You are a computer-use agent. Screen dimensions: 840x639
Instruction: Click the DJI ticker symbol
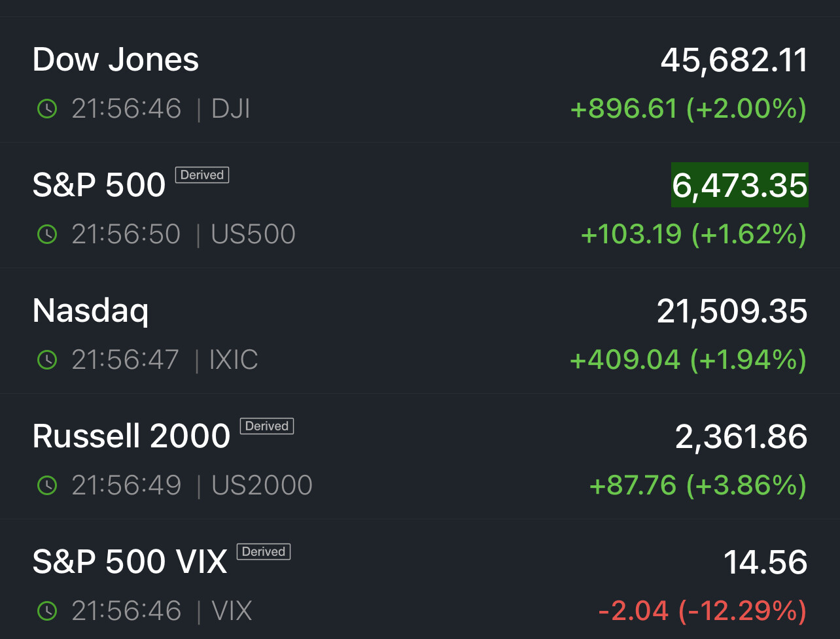[x=231, y=109]
